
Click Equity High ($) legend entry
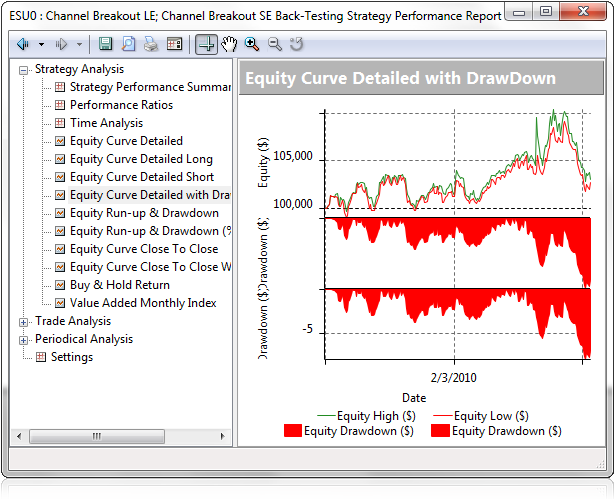click(367, 416)
